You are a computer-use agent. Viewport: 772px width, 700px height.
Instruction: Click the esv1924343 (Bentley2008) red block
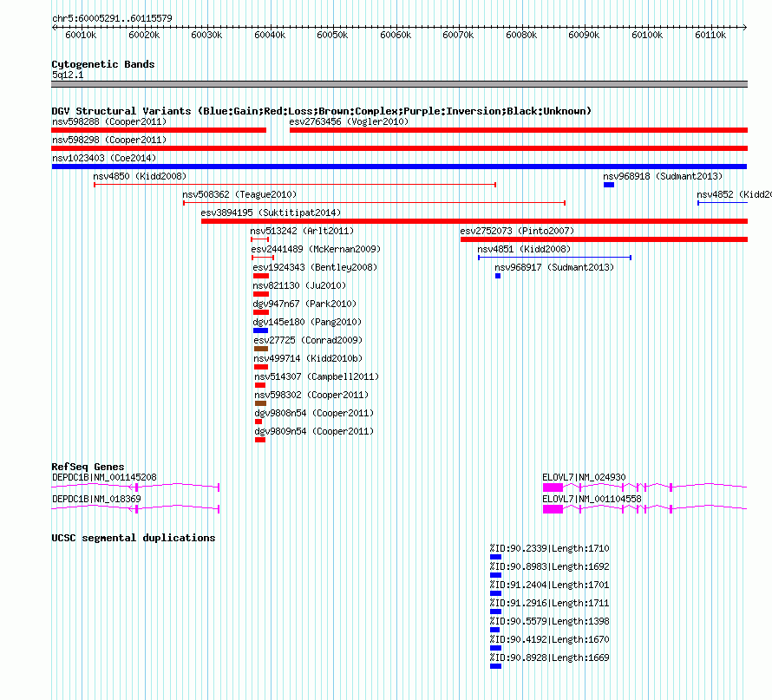[261, 276]
